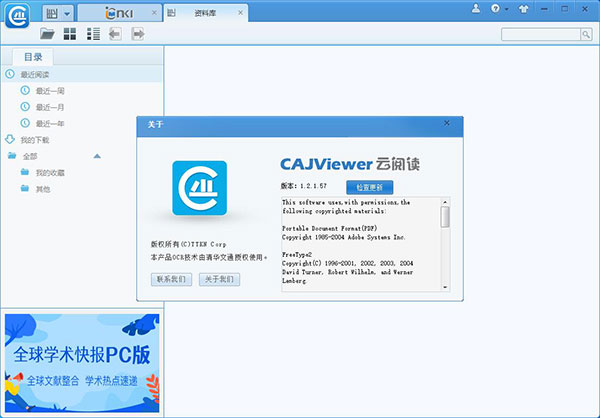Click the Portable Document Format(PDF) line

pyautogui.click(x=329, y=229)
